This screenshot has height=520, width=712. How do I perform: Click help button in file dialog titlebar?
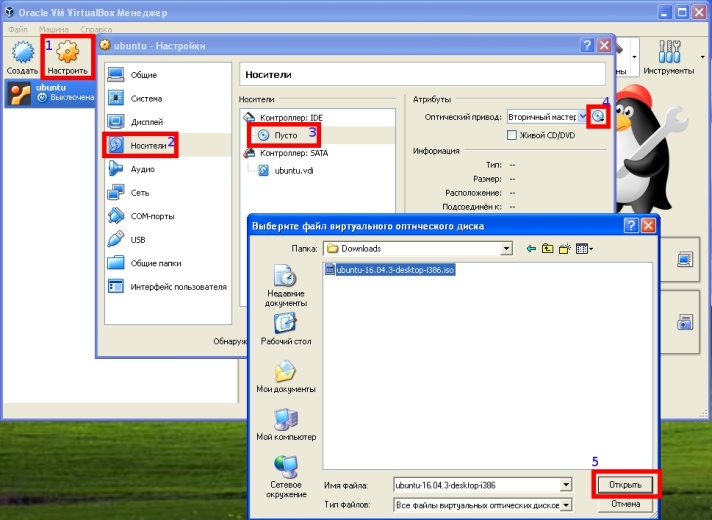[x=631, y=226]
